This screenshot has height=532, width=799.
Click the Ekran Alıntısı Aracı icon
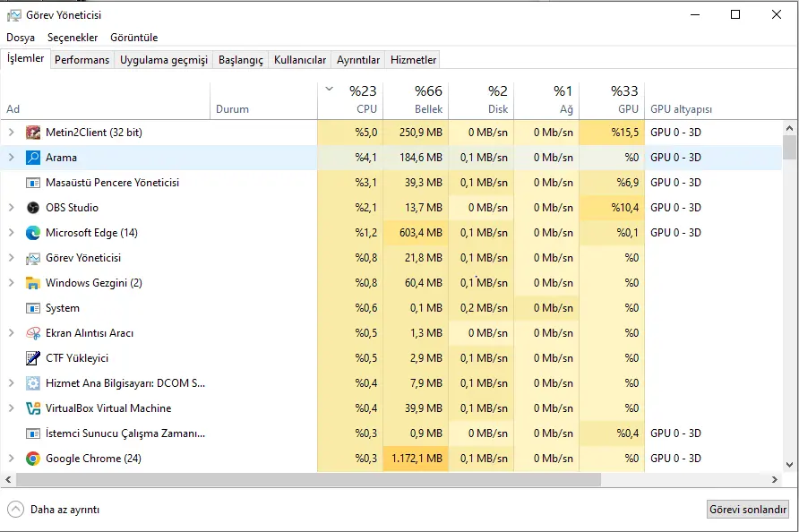click(32, 333)
